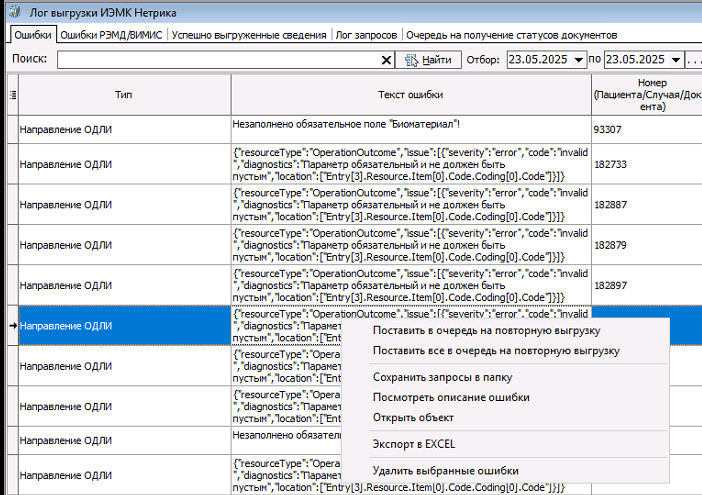The height and width of the screenshot is (495, 702).
Task: Open Успешно выгруженные сведения tab
Action: click(x=249, y=35)
